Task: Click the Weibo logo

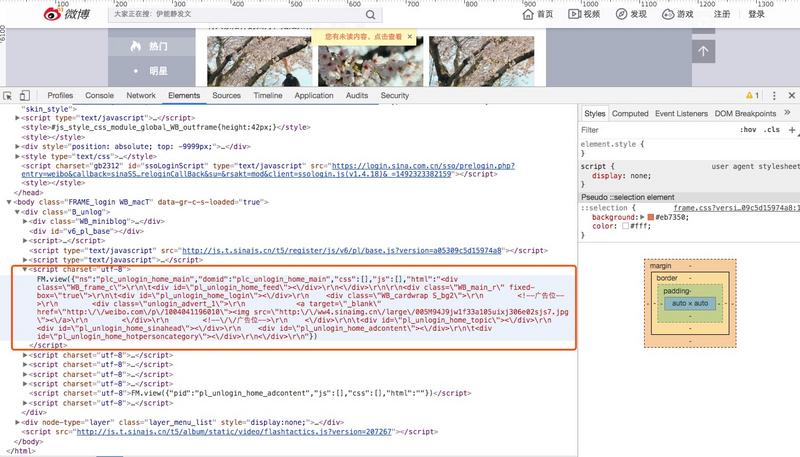Action: pyautogui.click(x=67, y=14)
